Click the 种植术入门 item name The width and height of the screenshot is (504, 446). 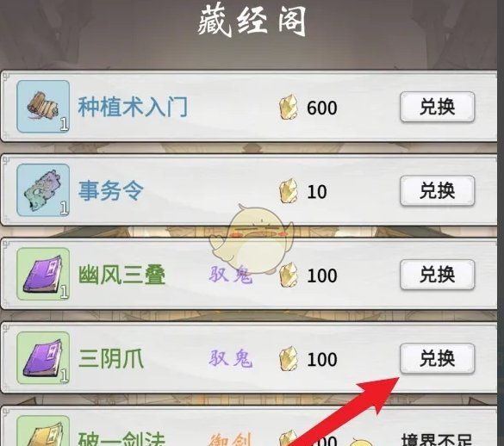point(133,107)
